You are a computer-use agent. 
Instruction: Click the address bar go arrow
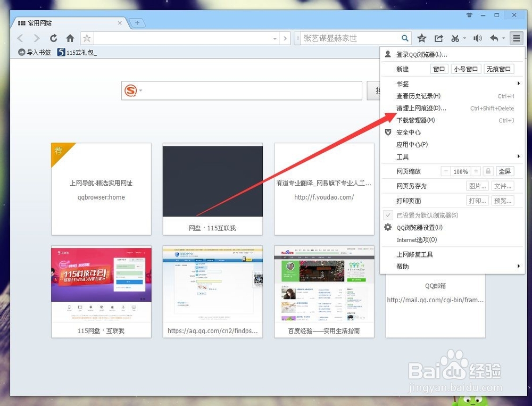pos(285,38)
